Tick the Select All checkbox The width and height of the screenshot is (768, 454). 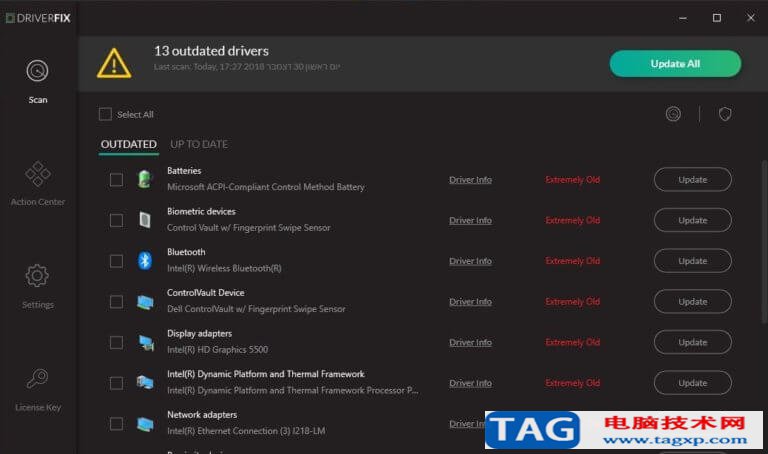tap(105, 114)
